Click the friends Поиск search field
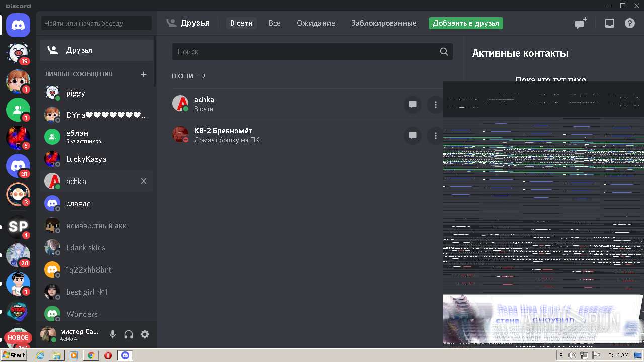The width and height of the screenshot is (644, 362). coord(312,52)
